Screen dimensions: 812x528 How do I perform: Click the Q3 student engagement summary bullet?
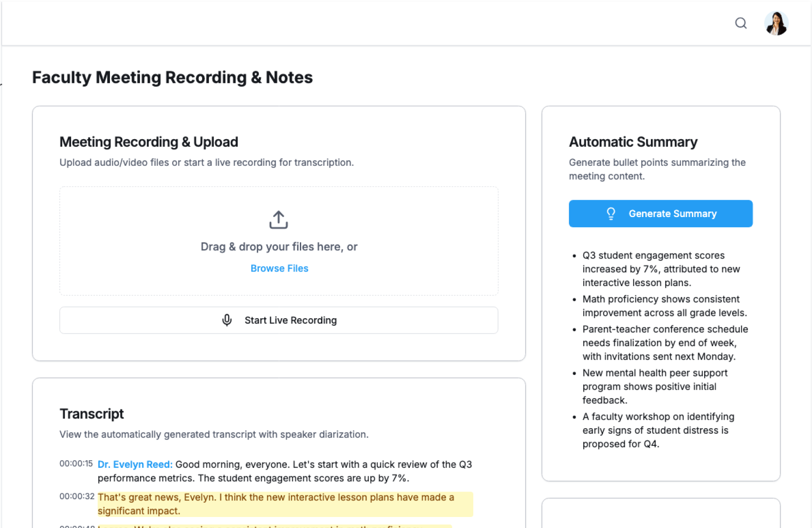point(661,269)
